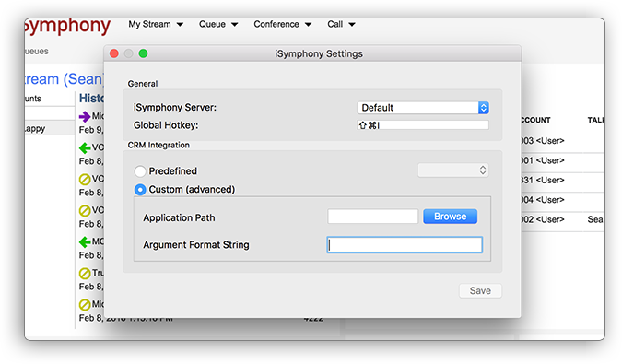The width and height of the screenshot is (622, 364).
Task: Click the green incoming arrow next to MC
Action: (x=85, y=241)
